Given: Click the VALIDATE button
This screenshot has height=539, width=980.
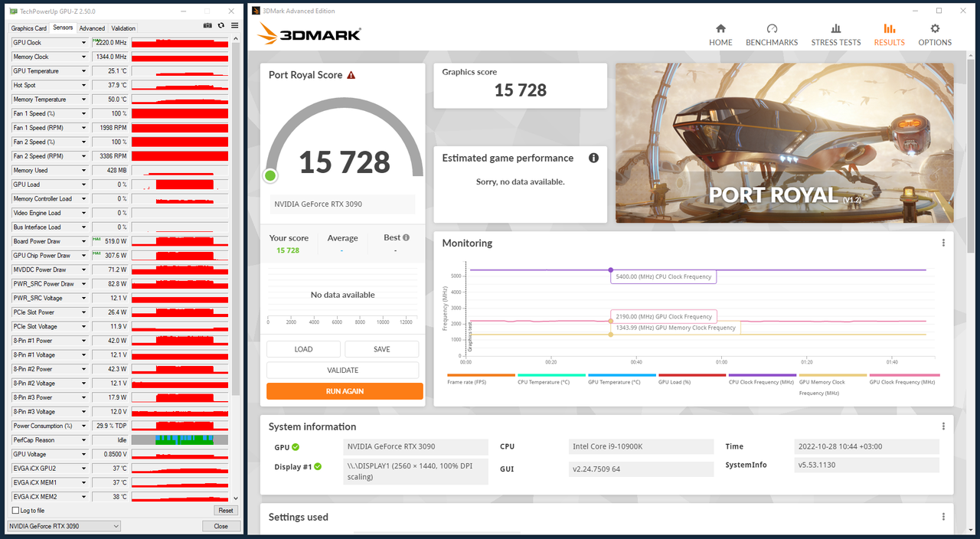Looking at the screenshot, I should [343, 370].
